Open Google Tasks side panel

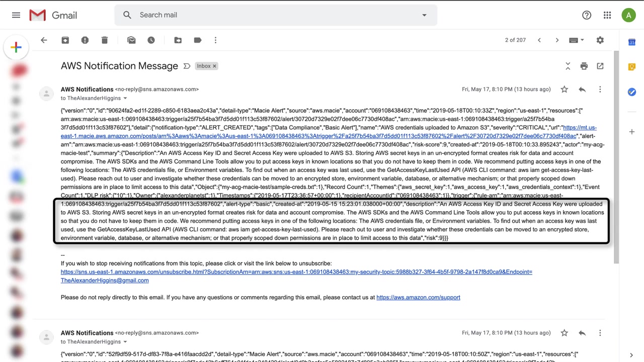(632, 92)
